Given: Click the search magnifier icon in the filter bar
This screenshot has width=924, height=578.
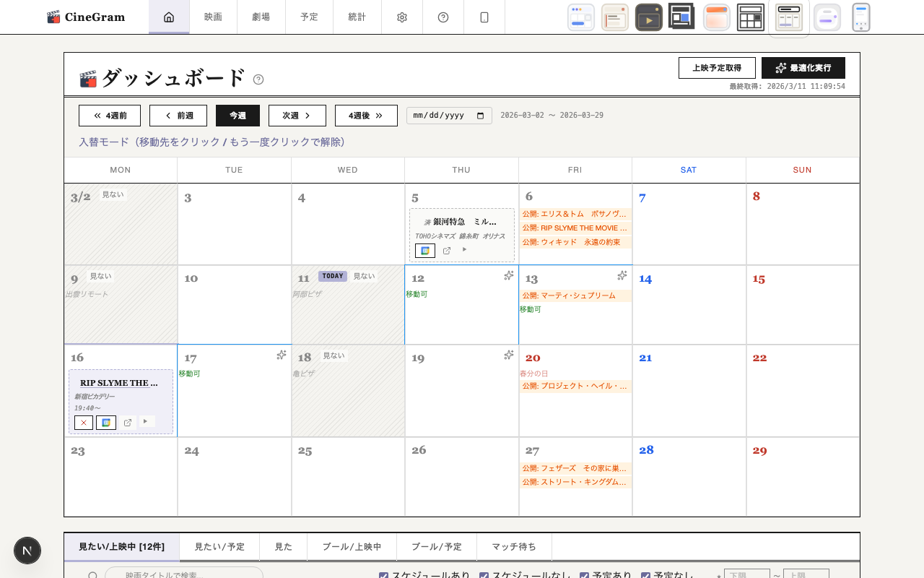Looking at the screenshot, I should [92, 574].
